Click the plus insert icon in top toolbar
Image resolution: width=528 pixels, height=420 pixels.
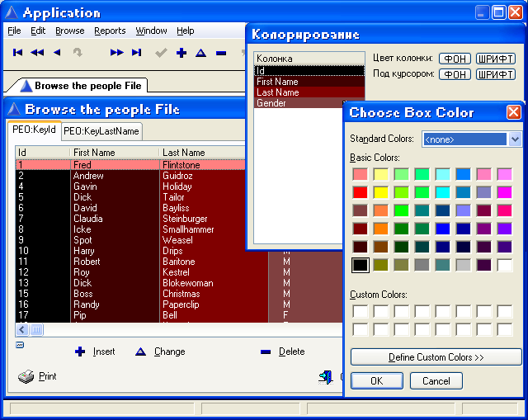point(181,53)
